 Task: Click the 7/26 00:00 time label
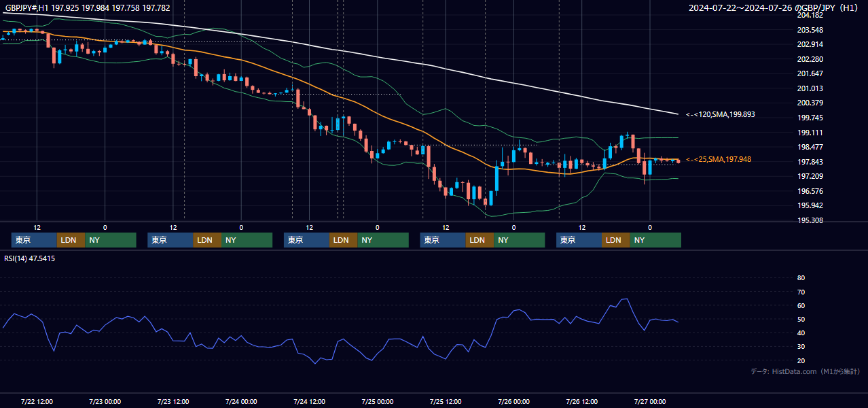point(513,402)
